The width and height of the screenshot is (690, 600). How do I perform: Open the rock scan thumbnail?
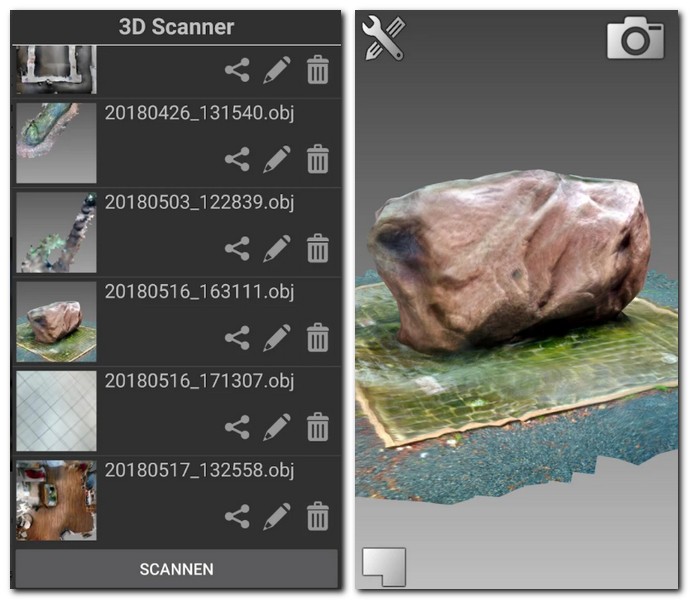[57, 321]
